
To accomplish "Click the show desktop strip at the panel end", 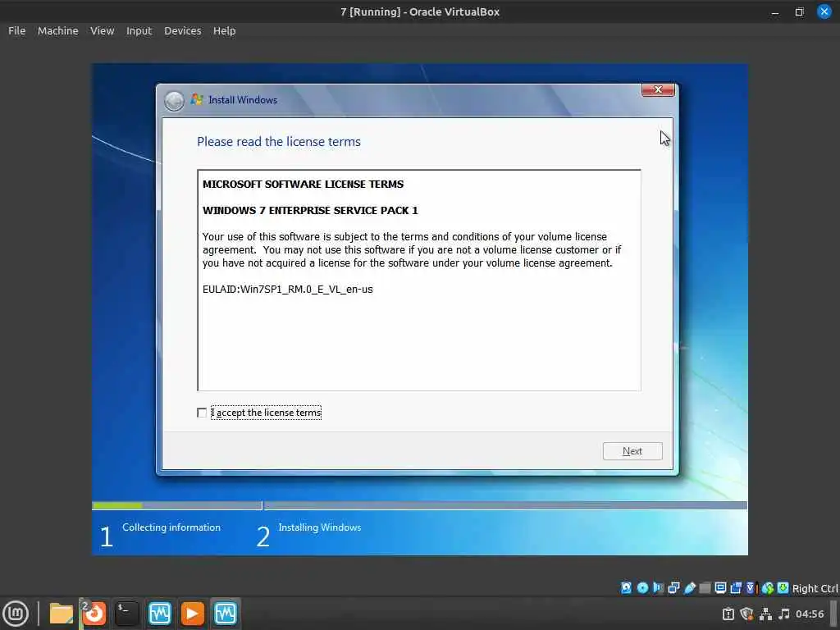I will [834, 614].
